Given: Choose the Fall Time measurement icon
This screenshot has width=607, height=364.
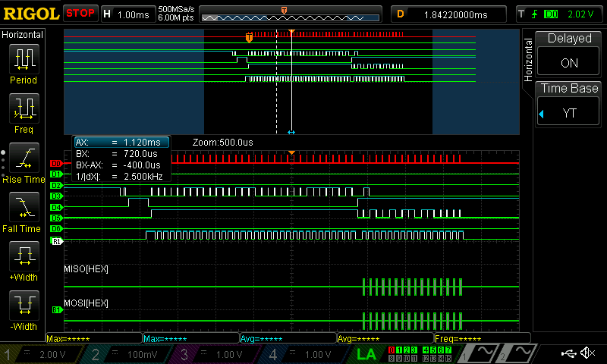Looking at the screenshot, I should (x=24, y=206).
